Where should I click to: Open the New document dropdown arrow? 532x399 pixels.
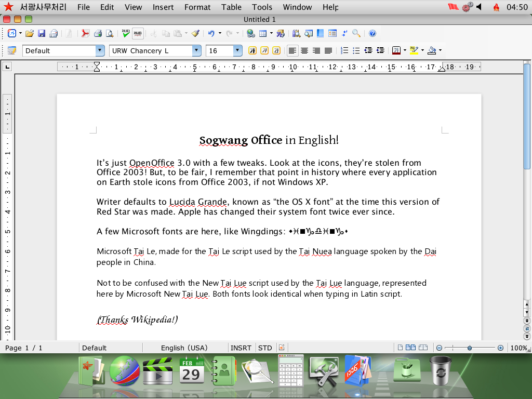20,33
